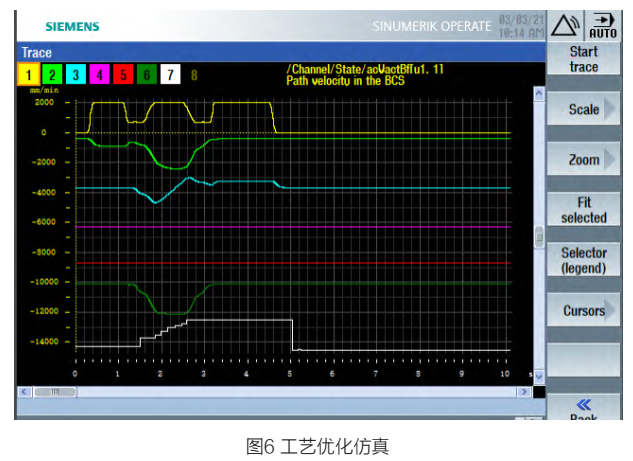Select trace channel 5 red swatch

123,75
